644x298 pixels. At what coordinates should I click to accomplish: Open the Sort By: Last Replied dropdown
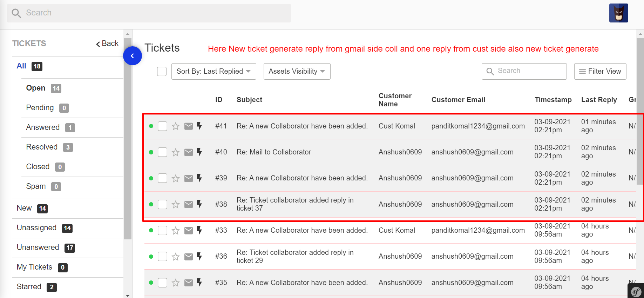[214, 71]
